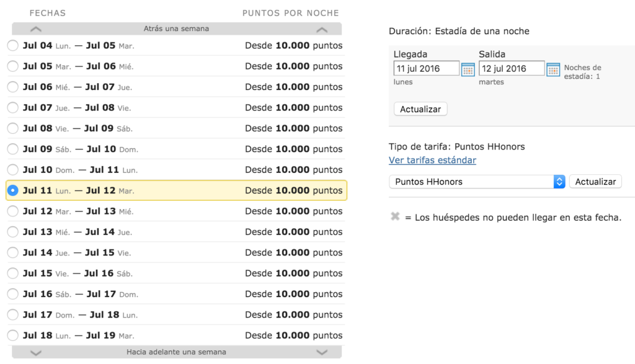Click the Hacia adelante una semana label
635x364 pixels.
pos(176,352)
